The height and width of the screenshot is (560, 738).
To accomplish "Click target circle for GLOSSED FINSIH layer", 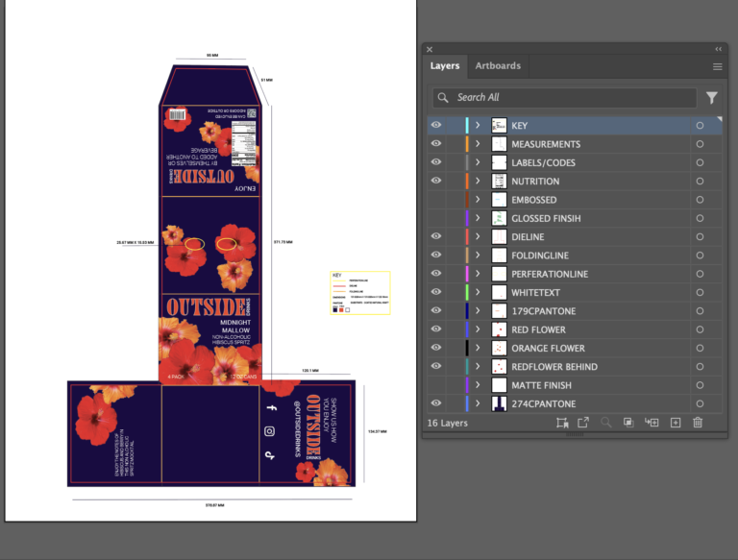I will point(700,218).
